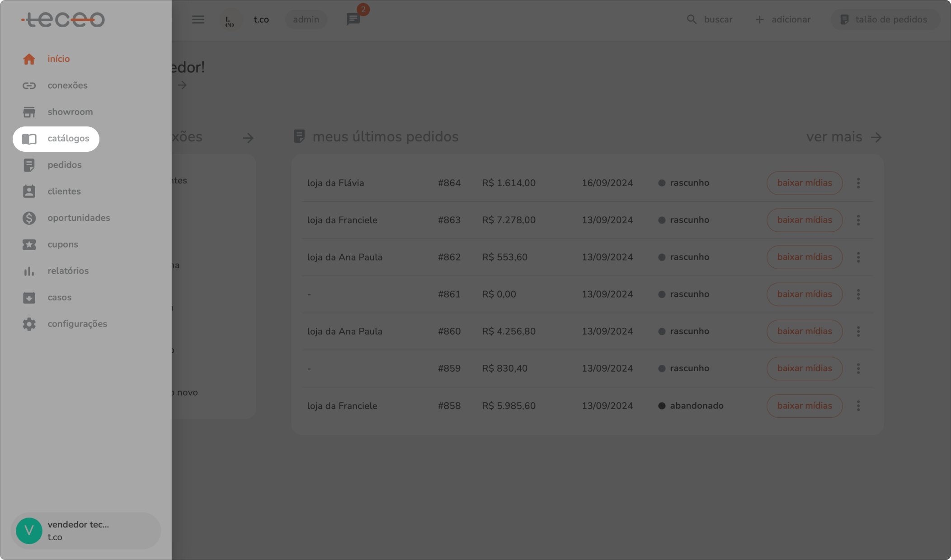Open relatórios bar chart icon
The width and height of the screenshot is (951, 560).
(29, 271)
